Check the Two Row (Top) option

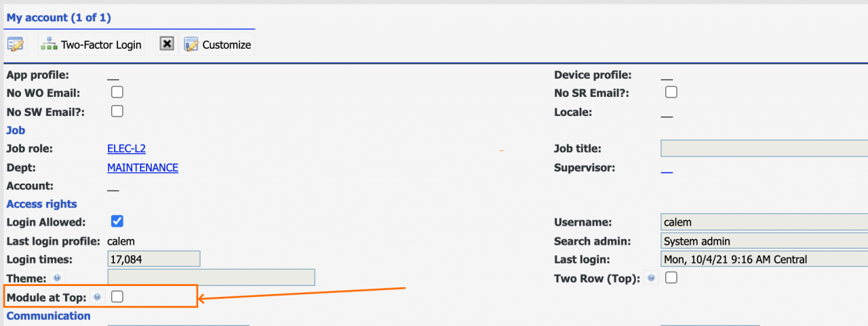pyautogui.click(x=671, y=277)
